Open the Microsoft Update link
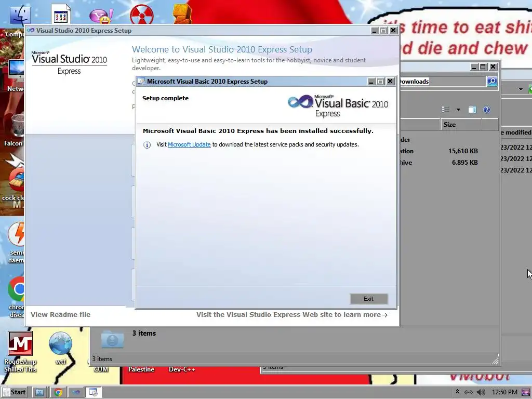Image resolution: width=532 pixels, height=399 pixels. click(189, 144)
